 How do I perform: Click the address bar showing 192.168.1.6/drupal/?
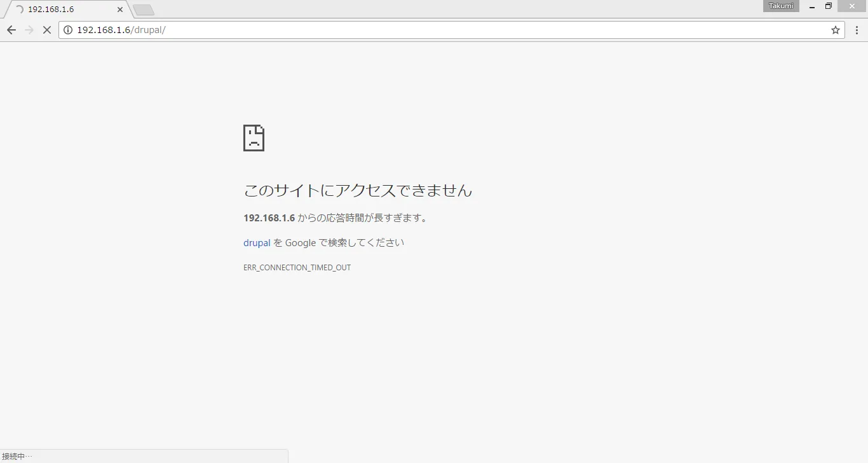coord(445,30)
